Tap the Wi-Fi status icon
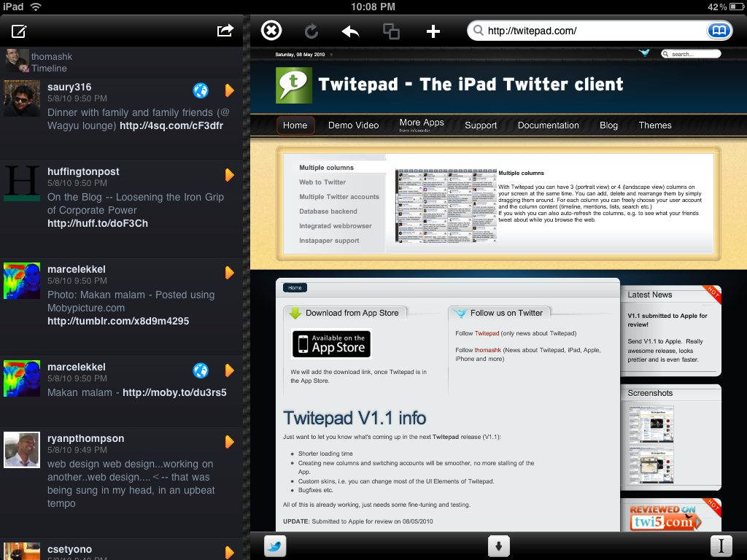This screenshot has width=747, height=560. pos(36,7)
